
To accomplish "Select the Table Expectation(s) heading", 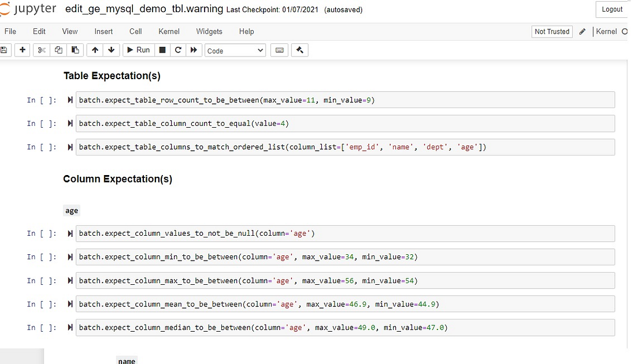I will click(112, 76).
